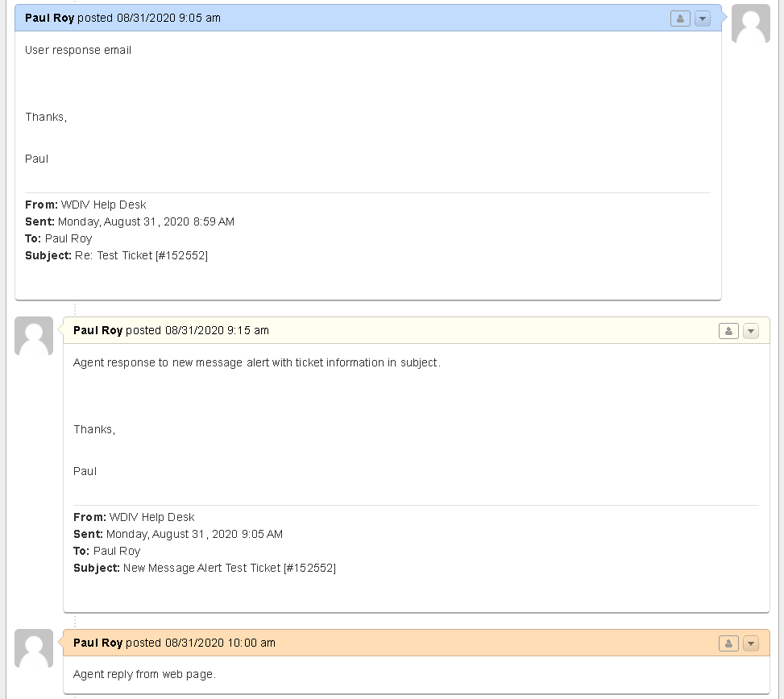Viewport: 784px width, 699px height.
Task: Open the dropdown arrow on the 9:05 am post
Action: click(x=703, y=19)
